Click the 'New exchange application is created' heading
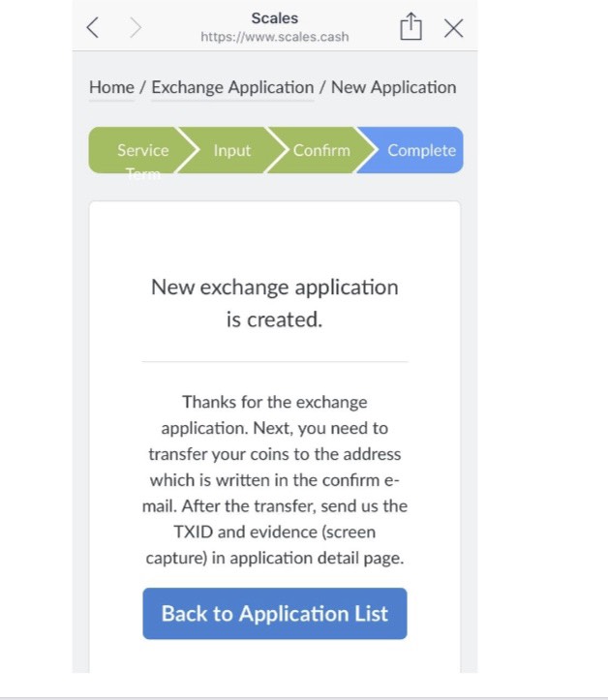 pyautogui.click(x=275, y=303)
